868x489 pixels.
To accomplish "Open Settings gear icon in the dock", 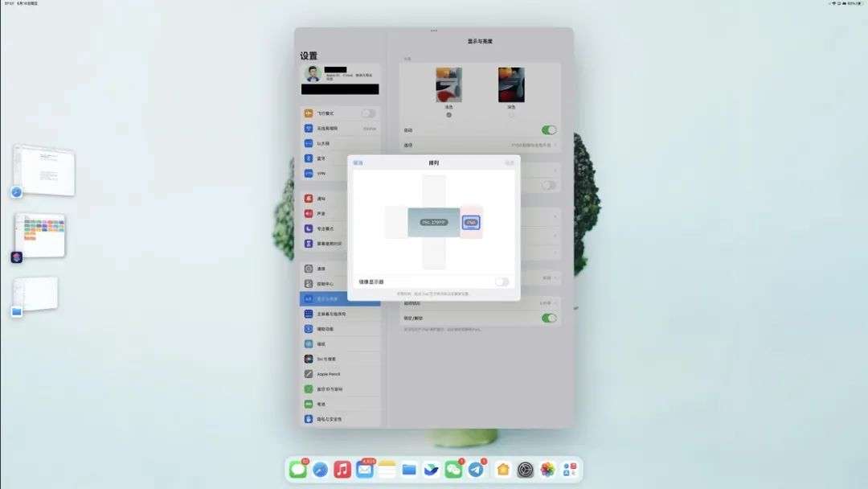I will click(x=525, y=470).
